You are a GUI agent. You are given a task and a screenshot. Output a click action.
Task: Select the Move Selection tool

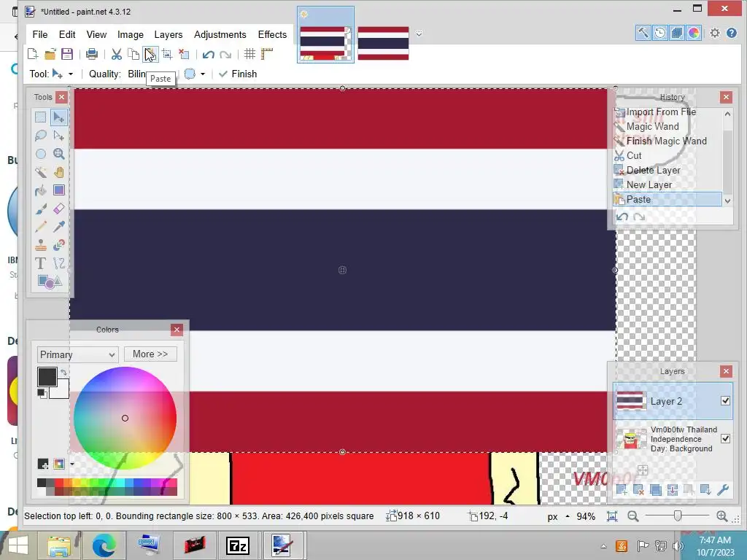pos(58,136)
